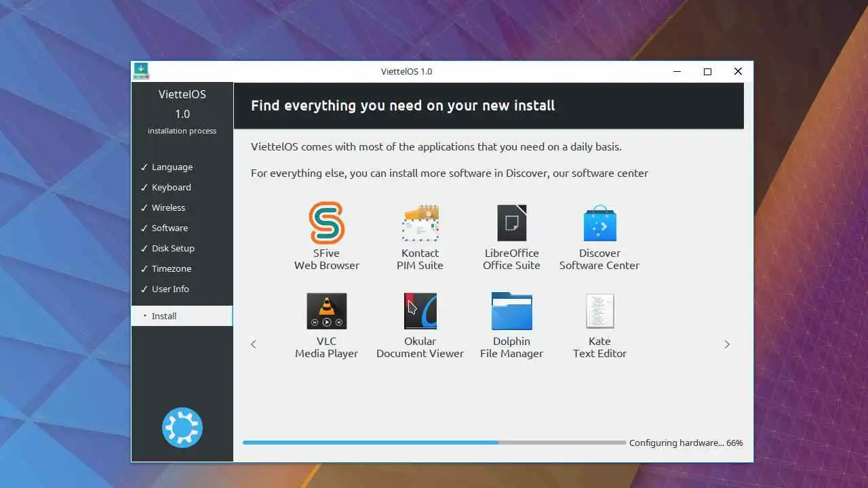Click the 'LibreOffice Office Suite' label

[511, 259]
